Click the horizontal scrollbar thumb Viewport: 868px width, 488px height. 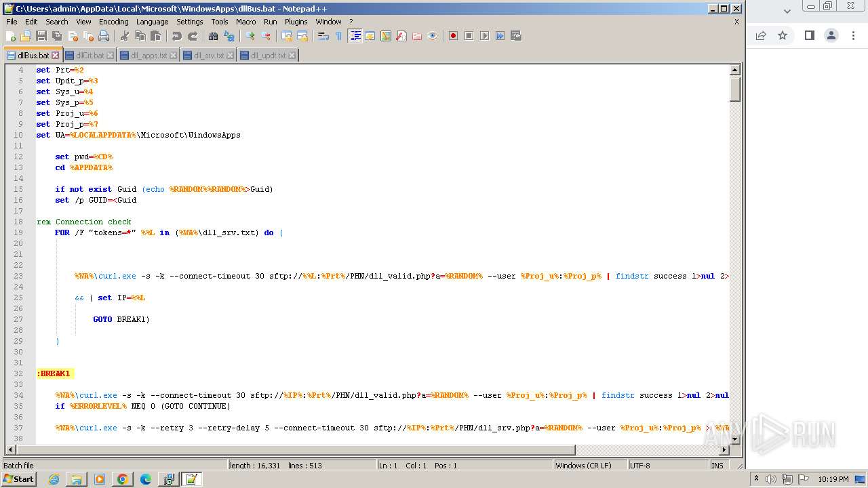pyautogui.click(x=295, y=449)
